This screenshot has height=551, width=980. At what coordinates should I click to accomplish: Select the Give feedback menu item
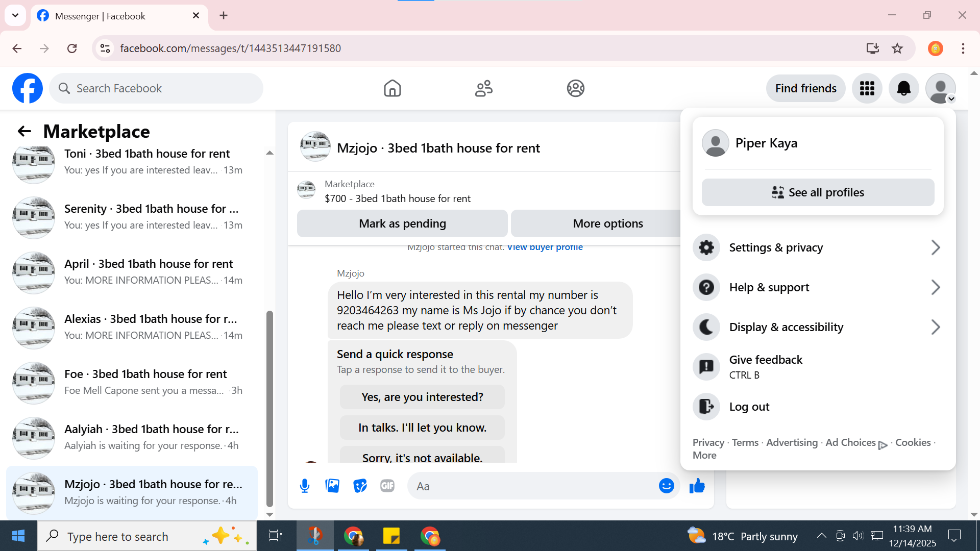point(818,367)
